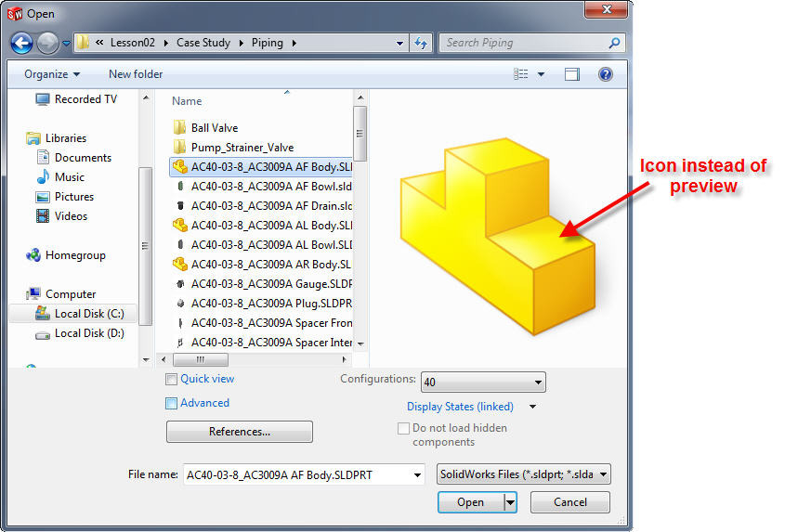Select the Spacer Front part file icon

pyautogui.click(x=179, y=323)
